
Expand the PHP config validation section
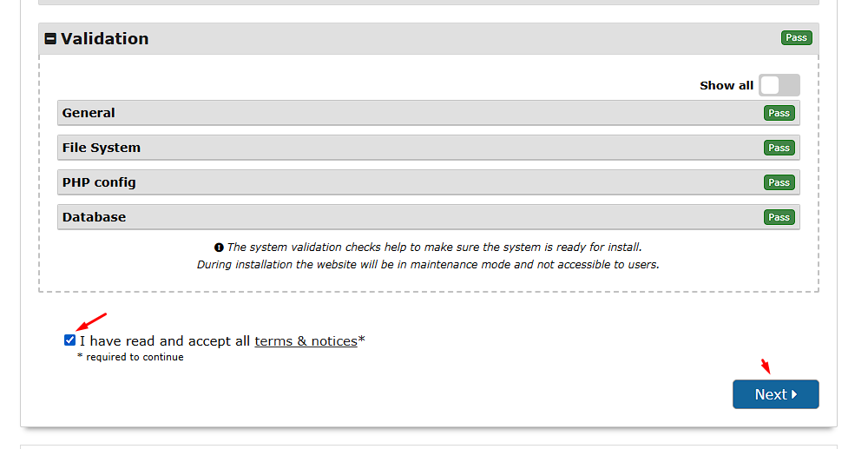99,182
